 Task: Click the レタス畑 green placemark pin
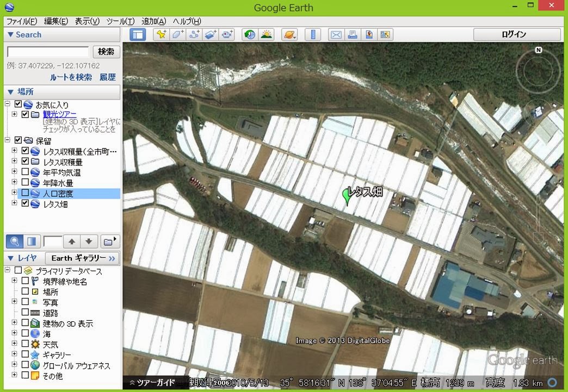pyautogui.click(x=347, y=196)
